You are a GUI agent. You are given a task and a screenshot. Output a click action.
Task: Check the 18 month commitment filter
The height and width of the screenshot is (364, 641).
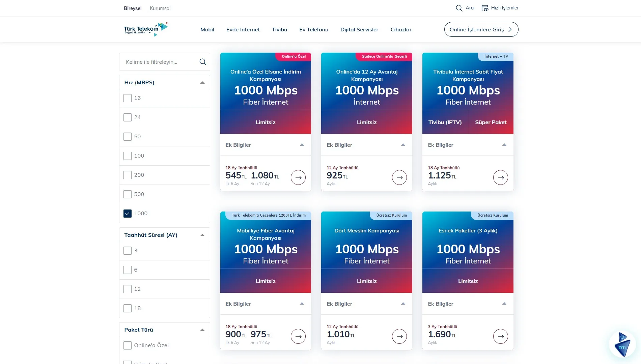128,308
